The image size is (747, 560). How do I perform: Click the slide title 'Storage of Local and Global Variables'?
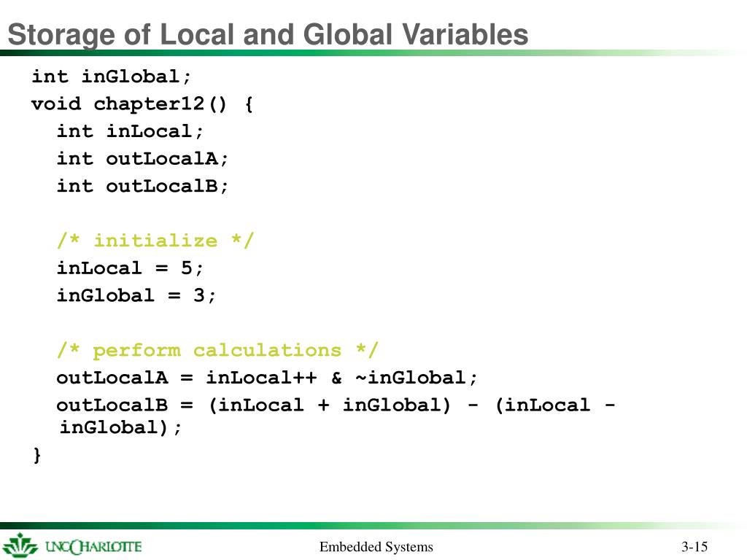click(268, 35)
